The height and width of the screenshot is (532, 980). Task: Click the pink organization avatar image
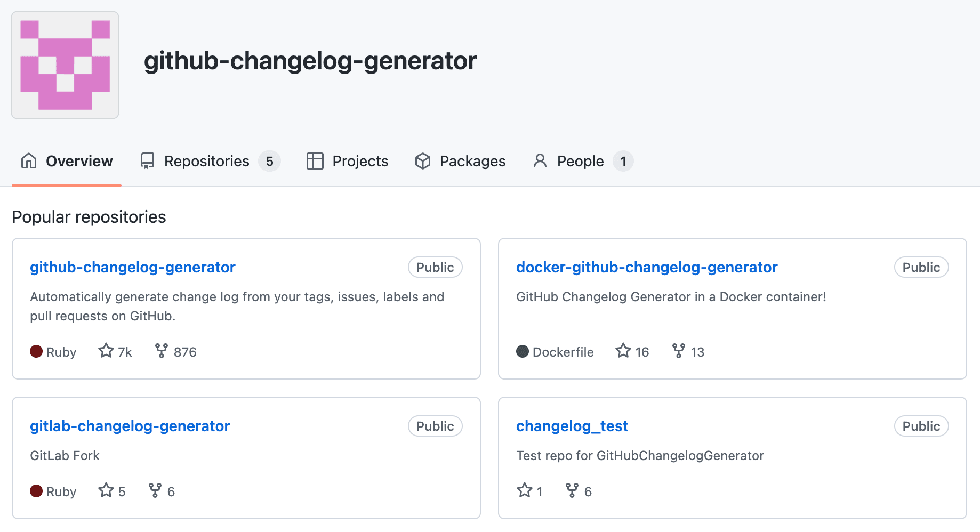pyautogui.click(x=65, y=65)
